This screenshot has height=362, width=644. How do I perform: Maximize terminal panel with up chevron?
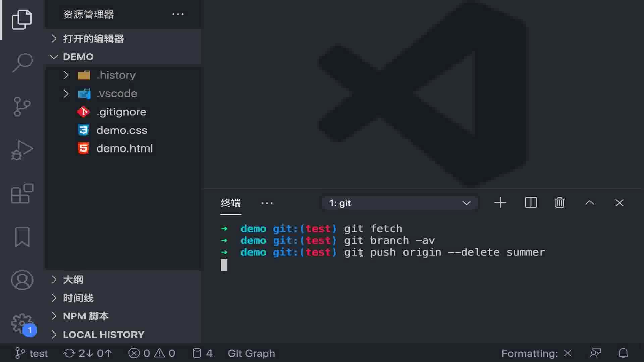[590, 203]
